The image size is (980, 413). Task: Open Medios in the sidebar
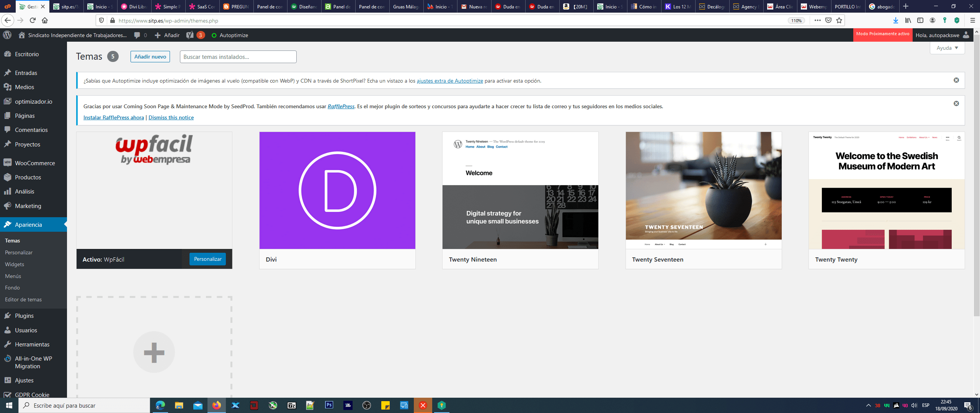tap(33, 87)
